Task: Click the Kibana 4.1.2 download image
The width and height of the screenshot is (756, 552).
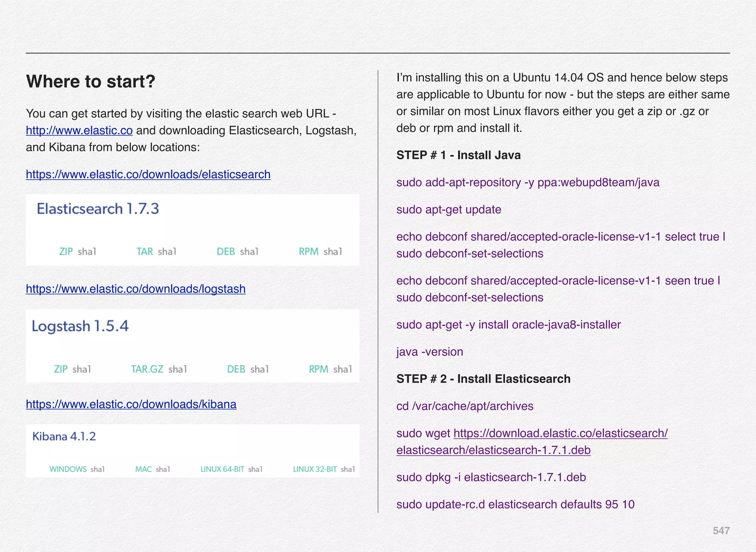Action: click(x=193, y=451)
